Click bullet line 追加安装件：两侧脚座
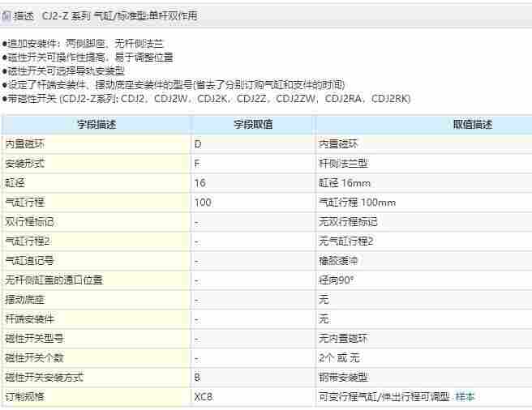The height and width of the screenshot is (410, 532). pyautogui.click(x=83, y=44)
